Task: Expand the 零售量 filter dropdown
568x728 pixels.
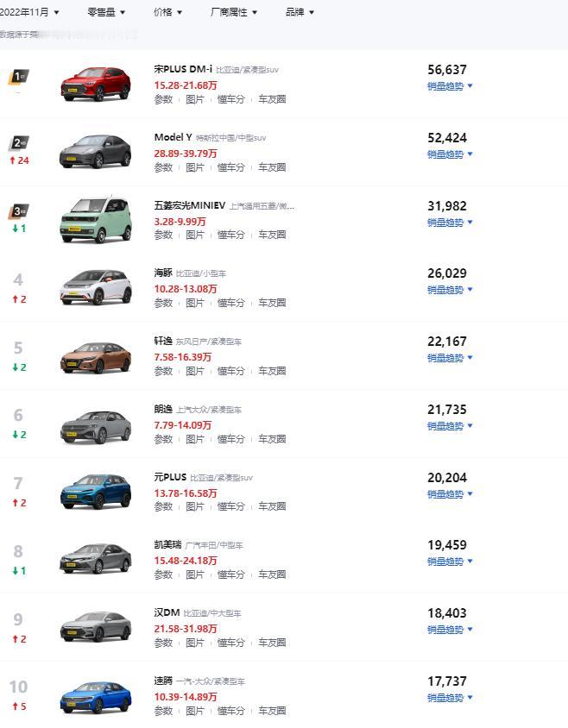Action: [x=106, y=12]
